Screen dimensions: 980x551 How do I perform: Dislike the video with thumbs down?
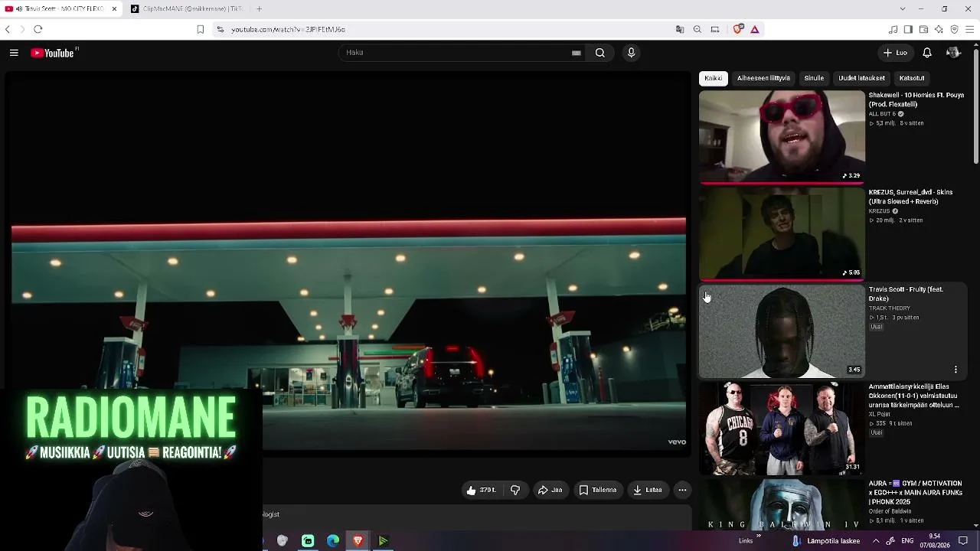pyautogui.click(x=515, y=490)
